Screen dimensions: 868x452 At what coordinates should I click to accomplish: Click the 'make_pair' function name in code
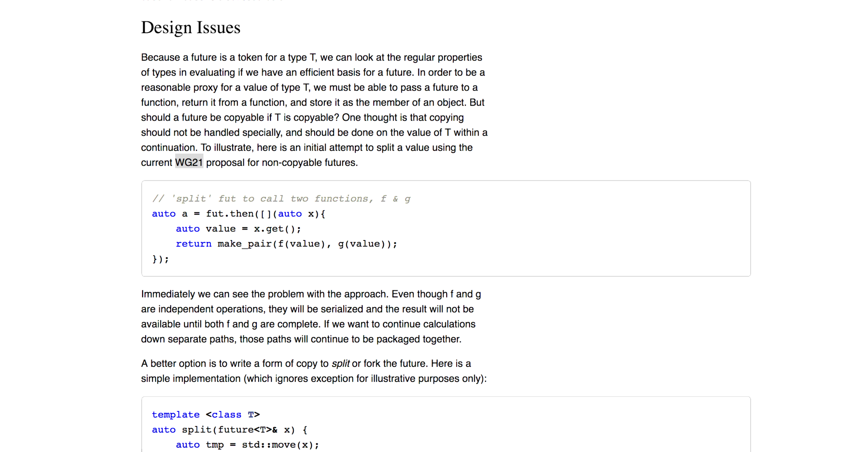244,244
